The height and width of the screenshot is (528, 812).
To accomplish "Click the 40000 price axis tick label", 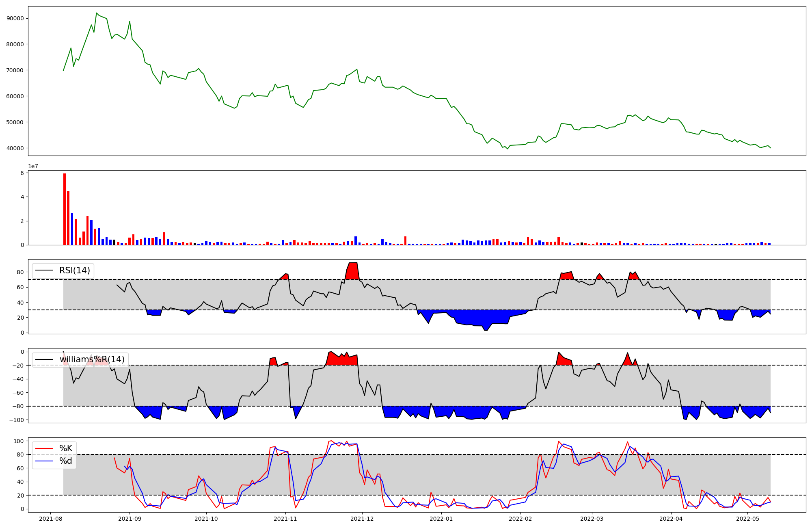I will (x=15, y=148).
